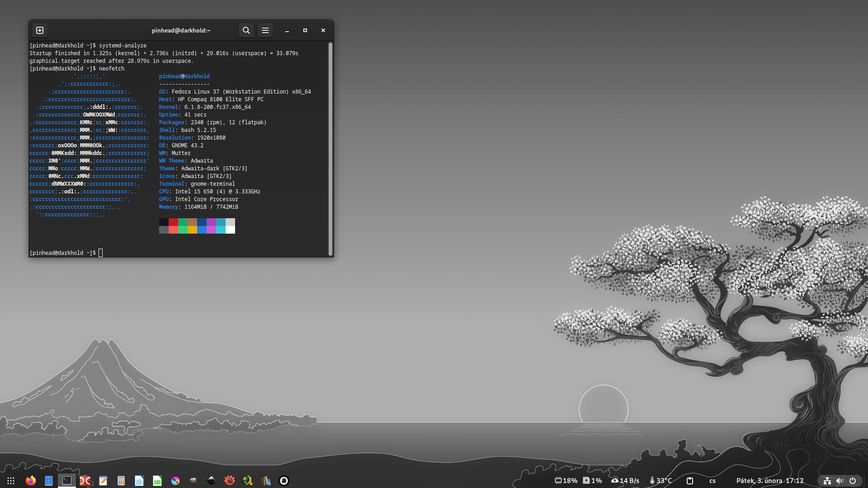
Task: Click the wired network status icon
Action: [x=827, y=481]
